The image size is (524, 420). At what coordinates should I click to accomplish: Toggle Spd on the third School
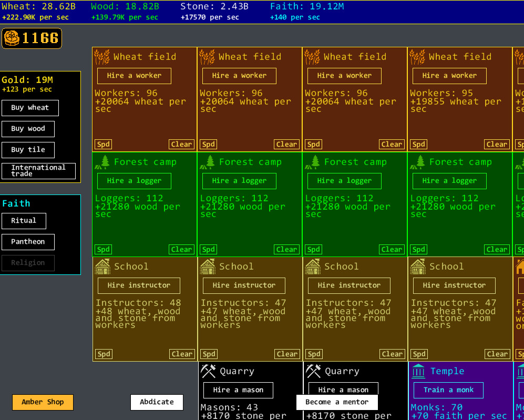[313, 354]
